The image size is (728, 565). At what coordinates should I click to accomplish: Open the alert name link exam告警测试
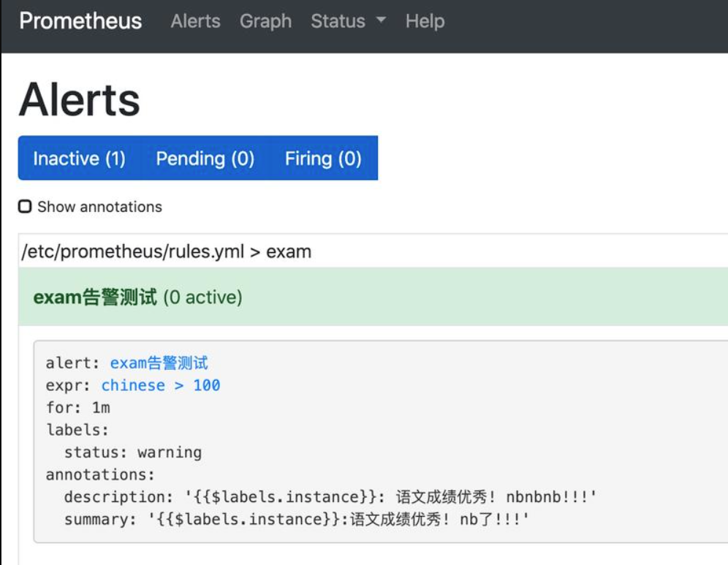(159, 363)
